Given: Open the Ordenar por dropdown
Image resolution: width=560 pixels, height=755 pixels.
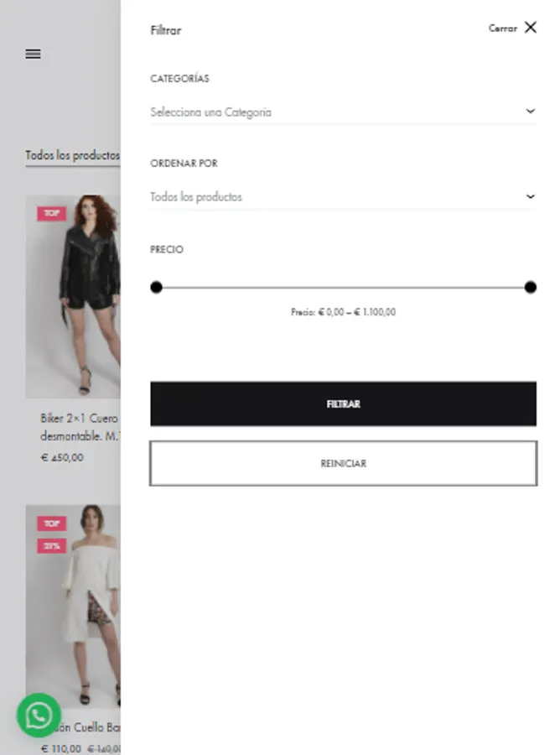Looking at the screenshot, I should pyautogui.click(x=343, y=197).
